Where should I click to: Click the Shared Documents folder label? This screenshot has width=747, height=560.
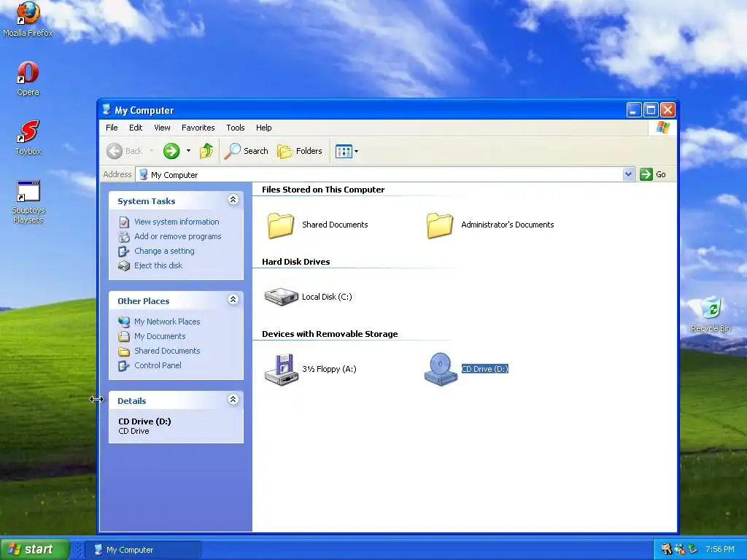click(x=335, y=225)
